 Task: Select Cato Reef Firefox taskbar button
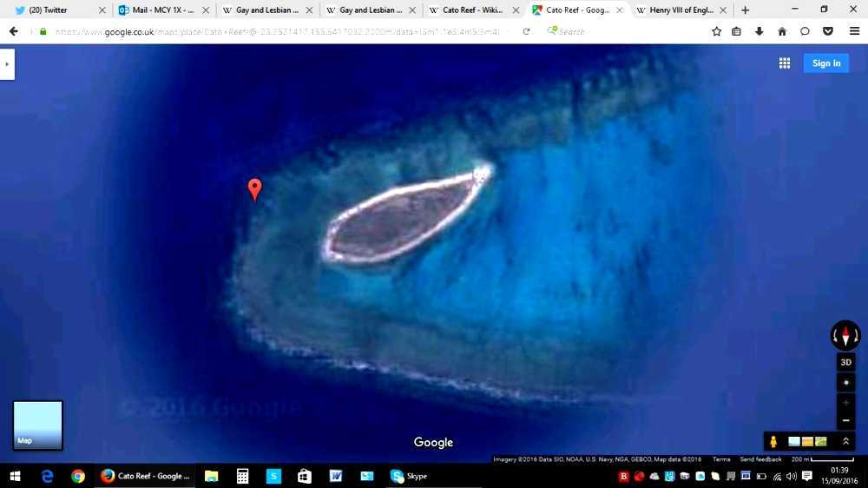(x=146, y=476)
